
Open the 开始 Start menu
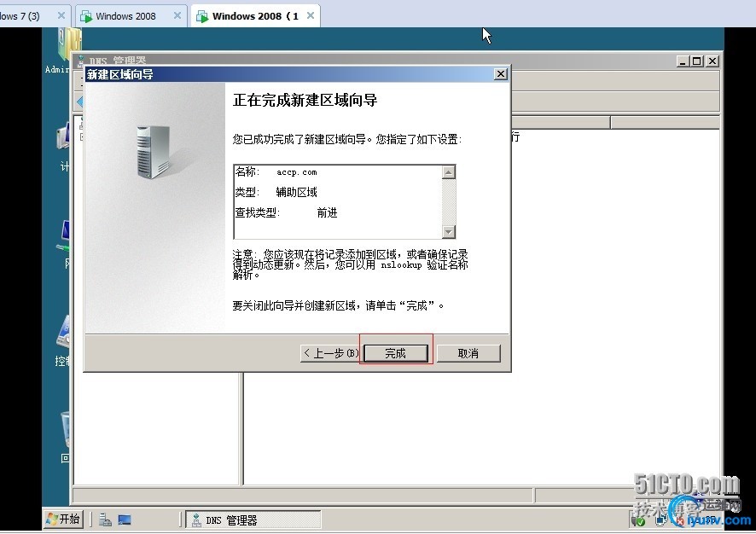pyautogui.click(x=63, y=519)
